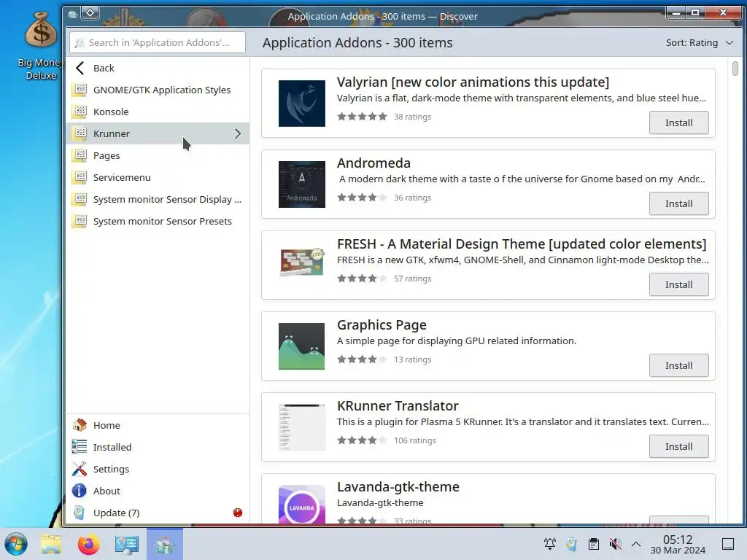This screenshot has width=747, height=560.
Task: Open the Lavanda-gtk-theme thumbnail
Action: pos(301,504)
